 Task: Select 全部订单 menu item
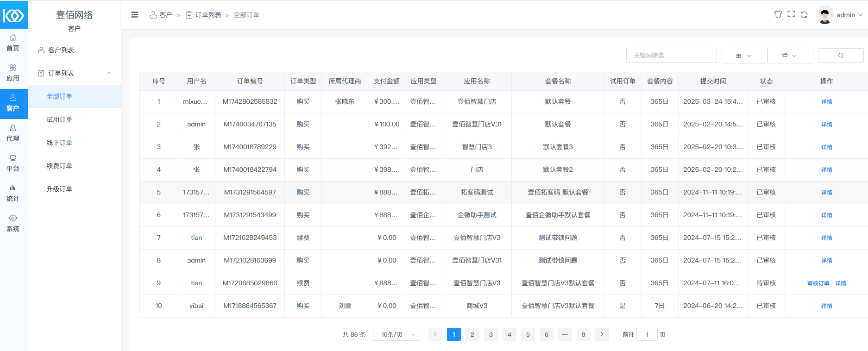(75, 96)
